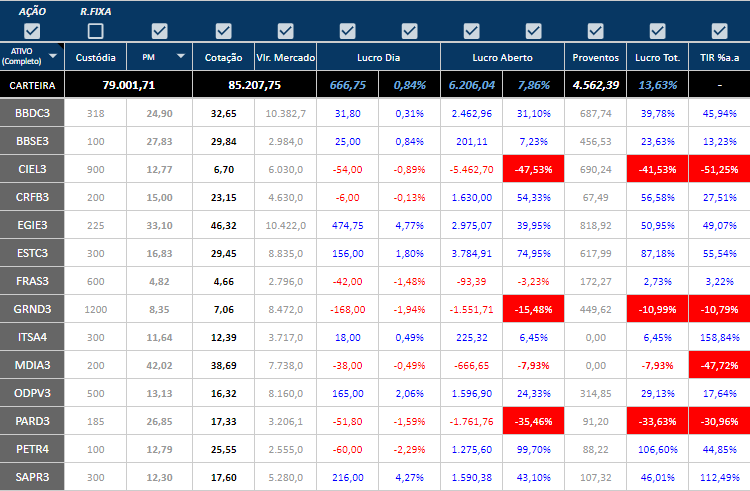The image size is (750, 491).
Task: Select the Vlr. Mercado column header
Action: [x=286, y=57]
